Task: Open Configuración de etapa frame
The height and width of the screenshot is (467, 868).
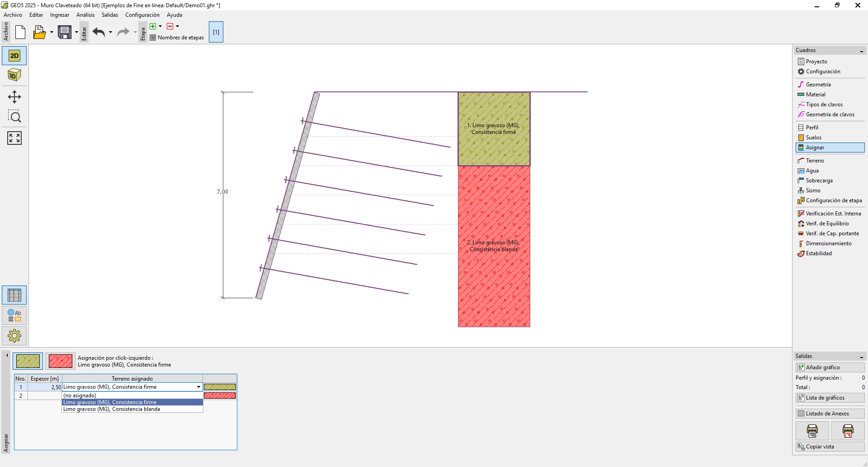Action: (x=830, y=200)
